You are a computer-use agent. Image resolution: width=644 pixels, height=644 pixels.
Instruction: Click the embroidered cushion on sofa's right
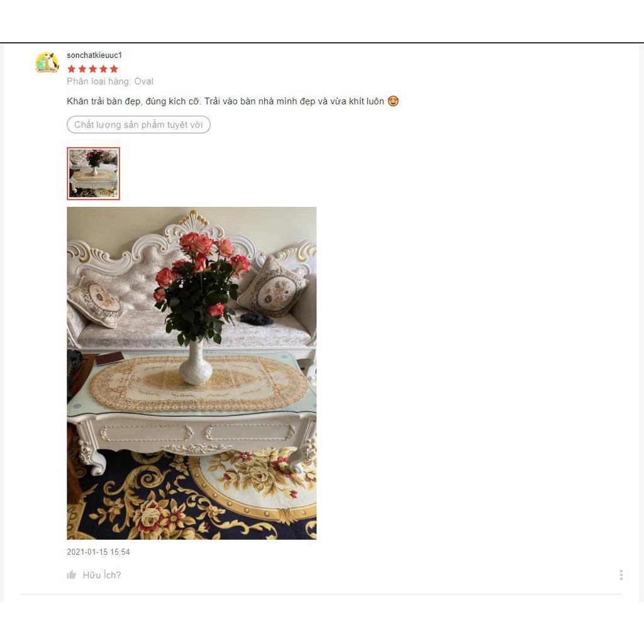(x=272, y=287)
